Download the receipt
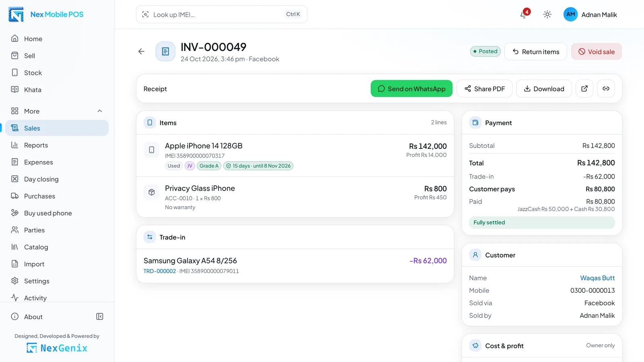644x362 pixels. pos(544,88)
